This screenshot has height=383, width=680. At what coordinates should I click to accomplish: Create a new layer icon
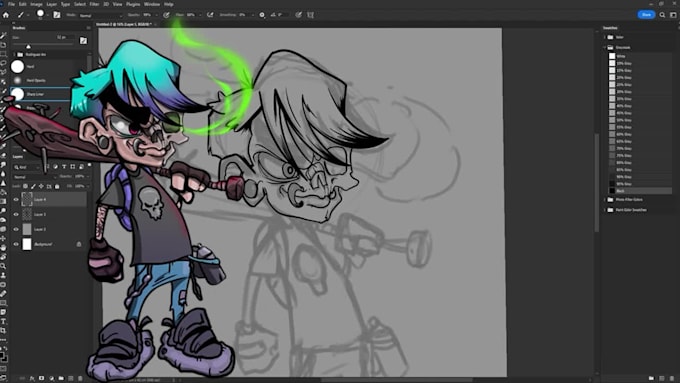pos(71,378)
